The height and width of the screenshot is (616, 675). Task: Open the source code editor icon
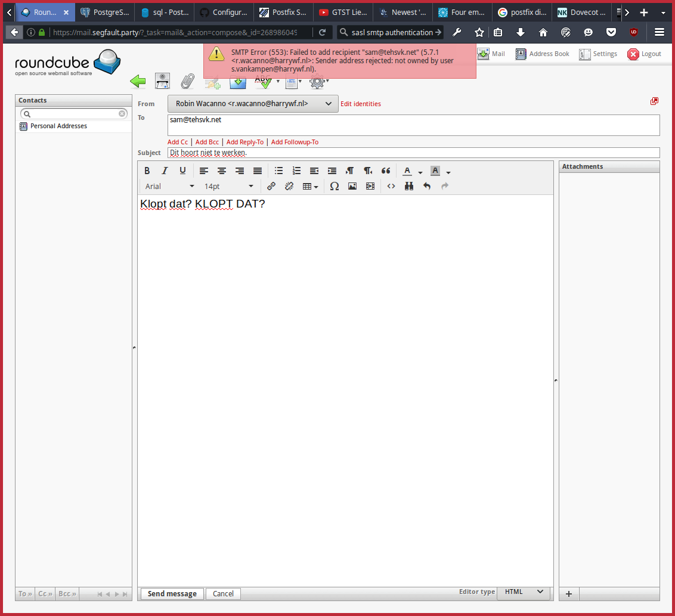pyautogui.click(x=391, y=186)
